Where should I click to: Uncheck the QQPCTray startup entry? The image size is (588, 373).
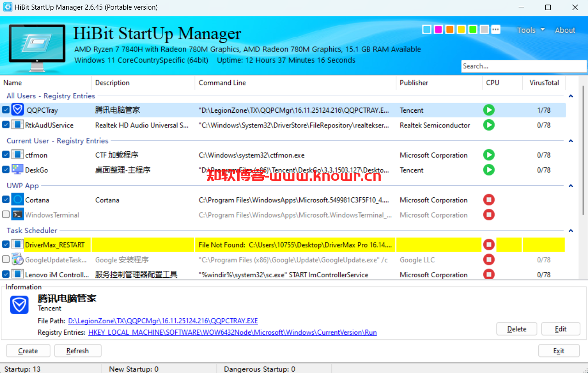point(6,110)
